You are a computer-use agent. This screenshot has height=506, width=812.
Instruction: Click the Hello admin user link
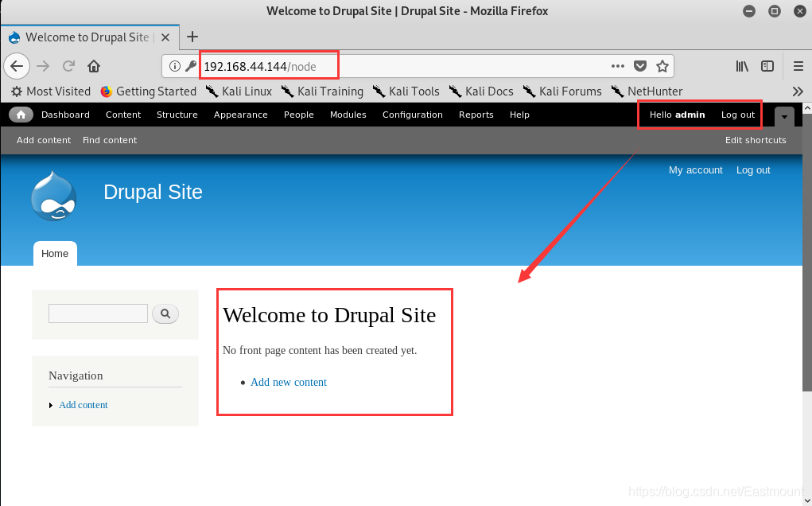tap(678, 115)
